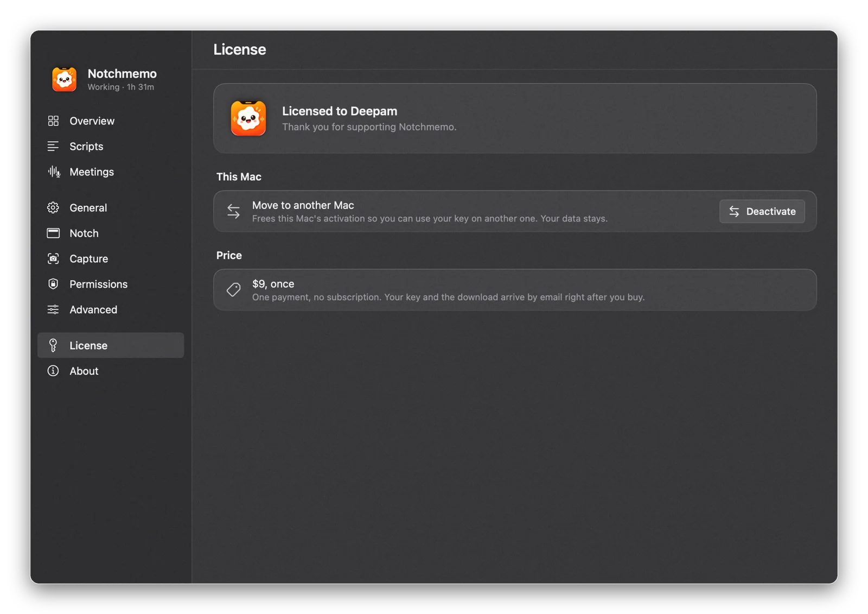
Task: Click 'One payment, no subscription' description
Action: [x=448, y=297]
